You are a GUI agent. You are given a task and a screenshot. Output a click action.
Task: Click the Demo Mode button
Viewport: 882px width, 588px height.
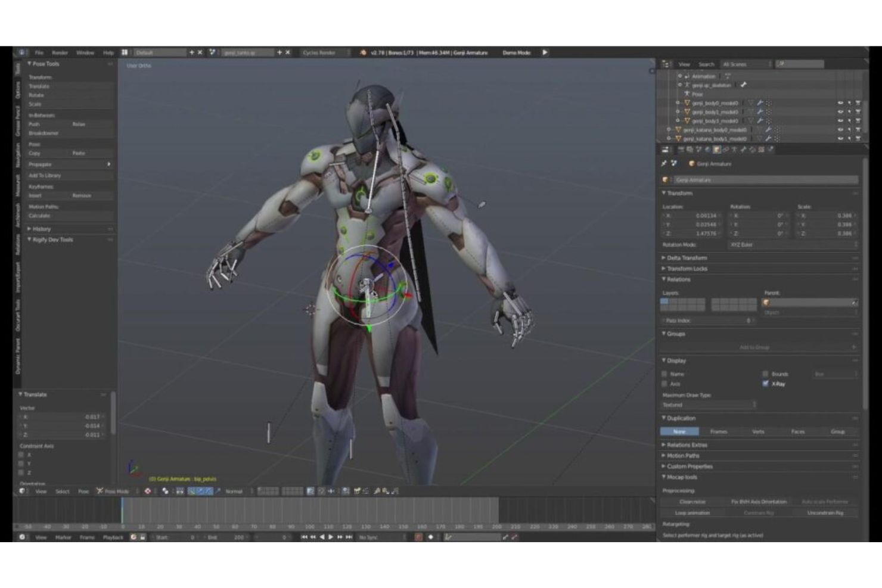point(517,52)
